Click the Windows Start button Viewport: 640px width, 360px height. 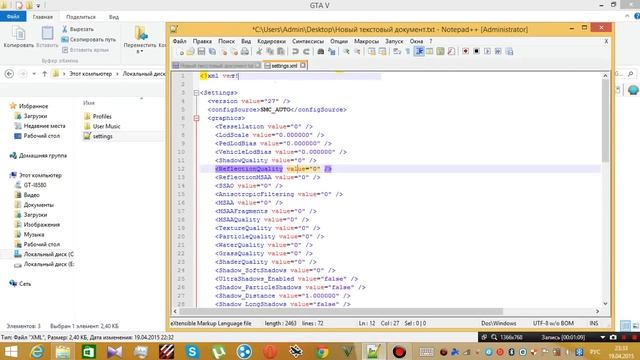point(11,351)
